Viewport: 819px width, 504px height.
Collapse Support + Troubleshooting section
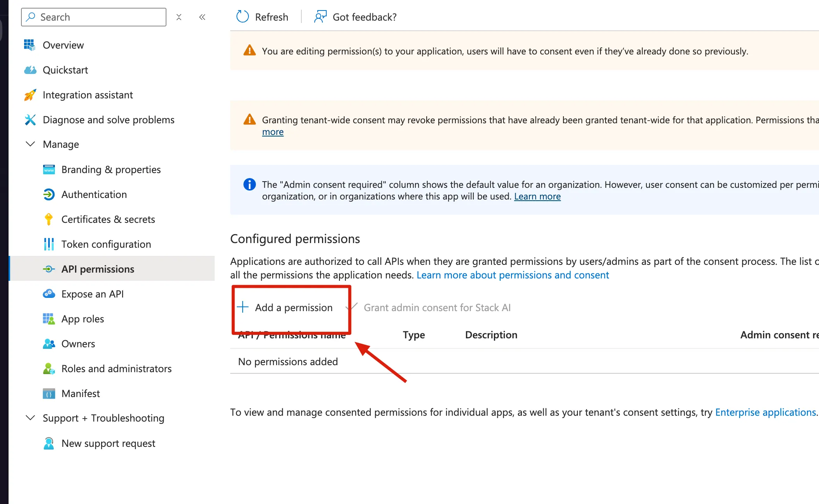(30, 418)
